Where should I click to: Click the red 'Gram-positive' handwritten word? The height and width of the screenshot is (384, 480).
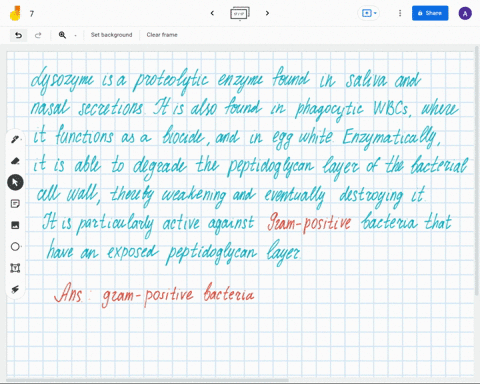(x=309, y=223)
